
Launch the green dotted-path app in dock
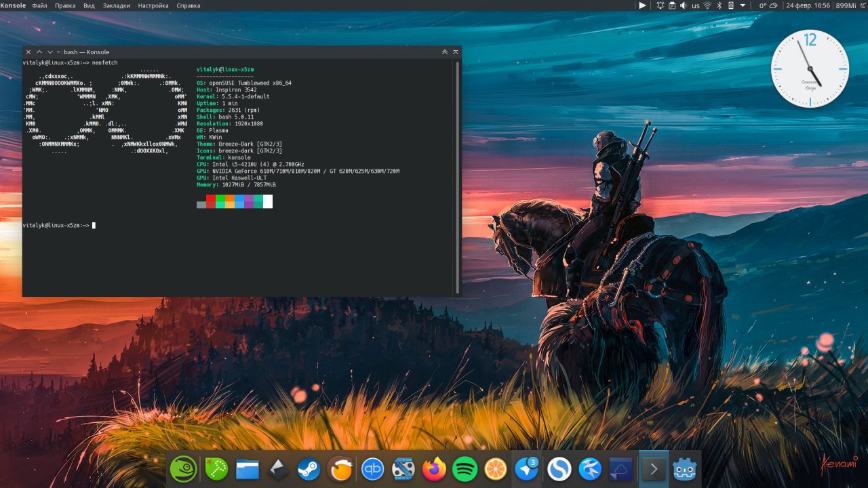(x=216, y=468)
